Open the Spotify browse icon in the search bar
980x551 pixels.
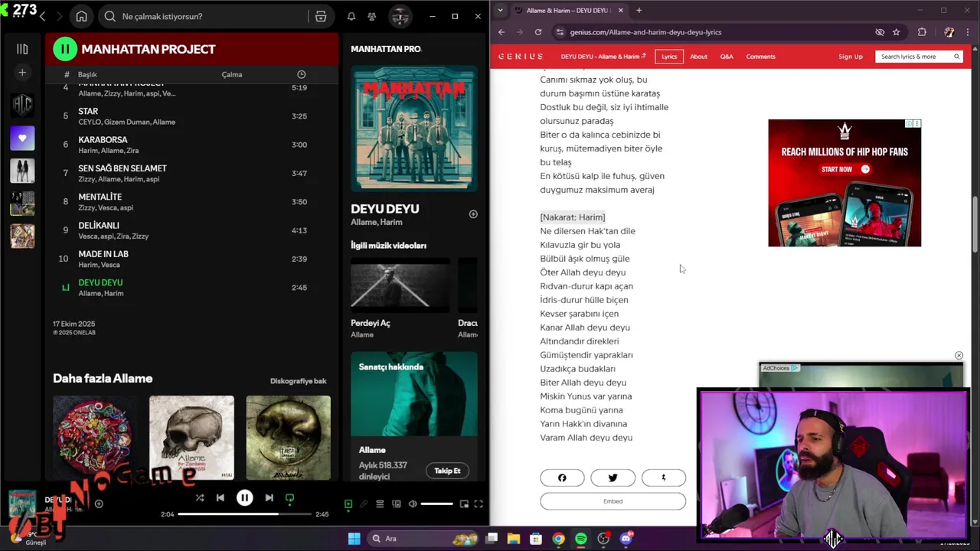click(x=321, y=16)
